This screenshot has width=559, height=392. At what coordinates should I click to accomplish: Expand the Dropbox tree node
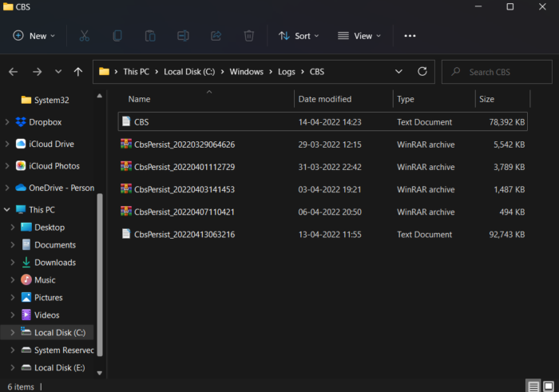coord(8,122)
